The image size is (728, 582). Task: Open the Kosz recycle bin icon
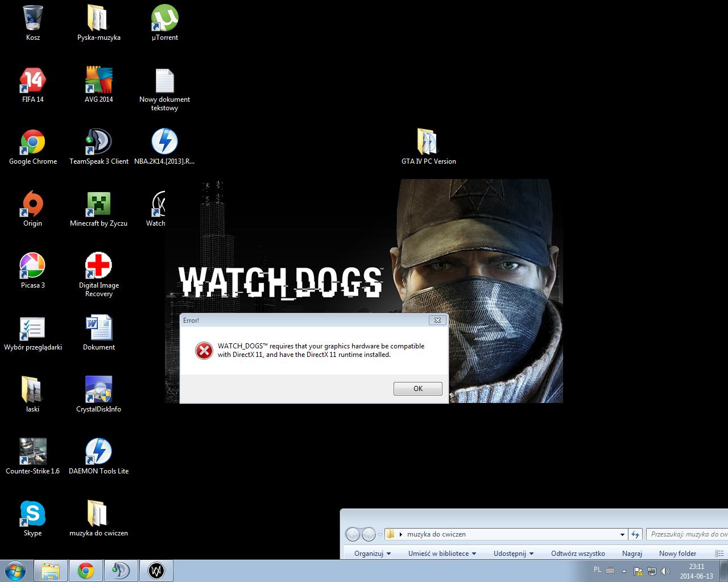(33, 23)
